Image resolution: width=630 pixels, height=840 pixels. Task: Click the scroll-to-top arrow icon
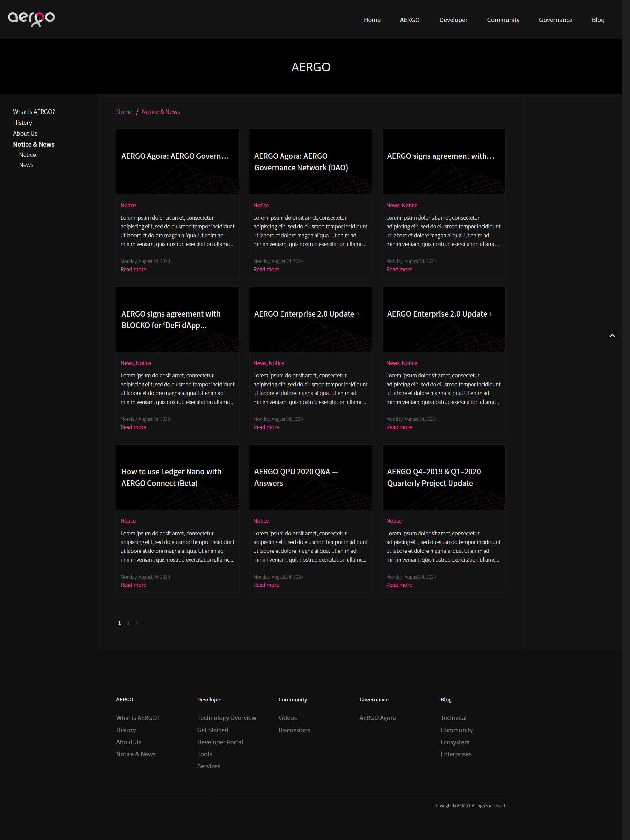coord(612,335)
